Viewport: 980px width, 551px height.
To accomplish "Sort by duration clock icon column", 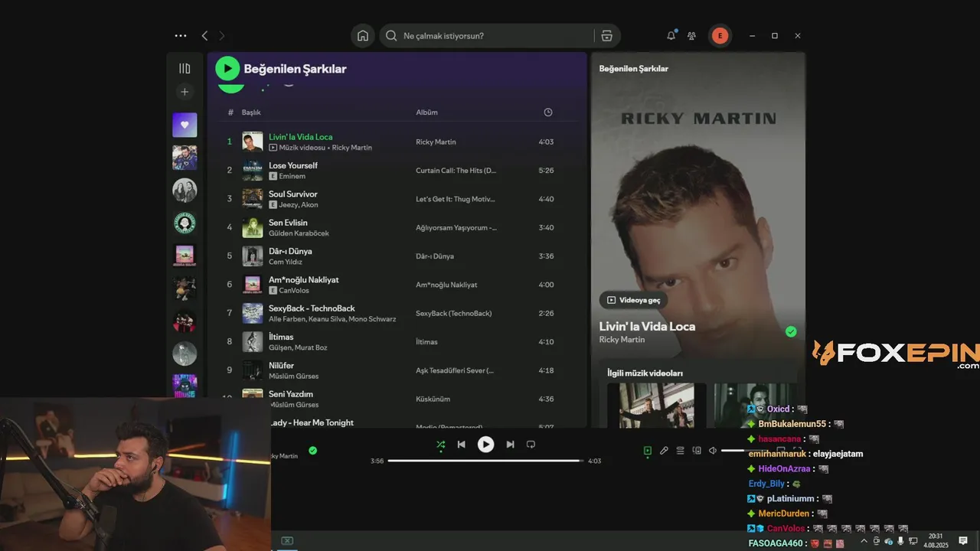I will point(548,112).
